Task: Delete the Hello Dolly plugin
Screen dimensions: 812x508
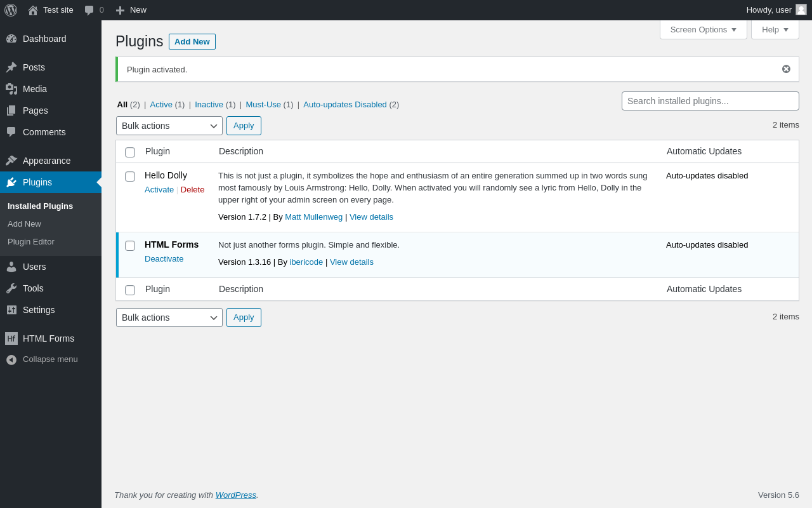Action: (x=193, y=190)
